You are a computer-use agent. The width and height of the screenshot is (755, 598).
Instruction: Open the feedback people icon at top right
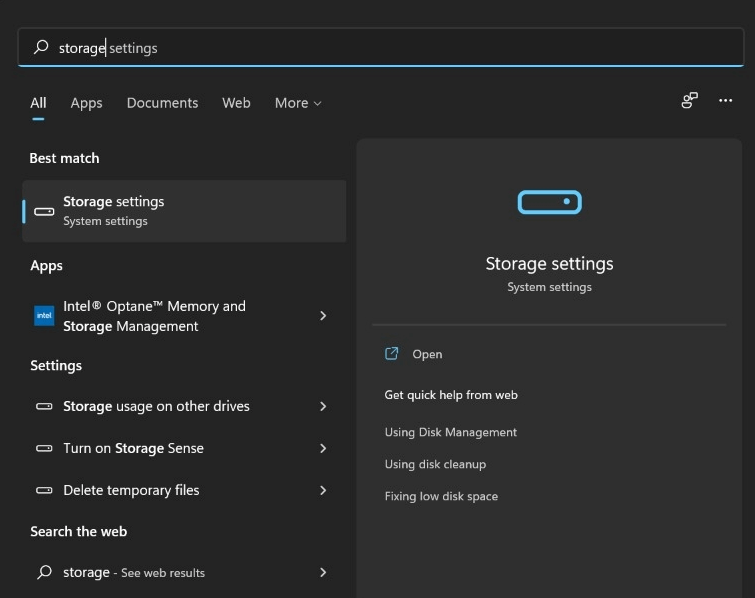[x=690, y=100]
